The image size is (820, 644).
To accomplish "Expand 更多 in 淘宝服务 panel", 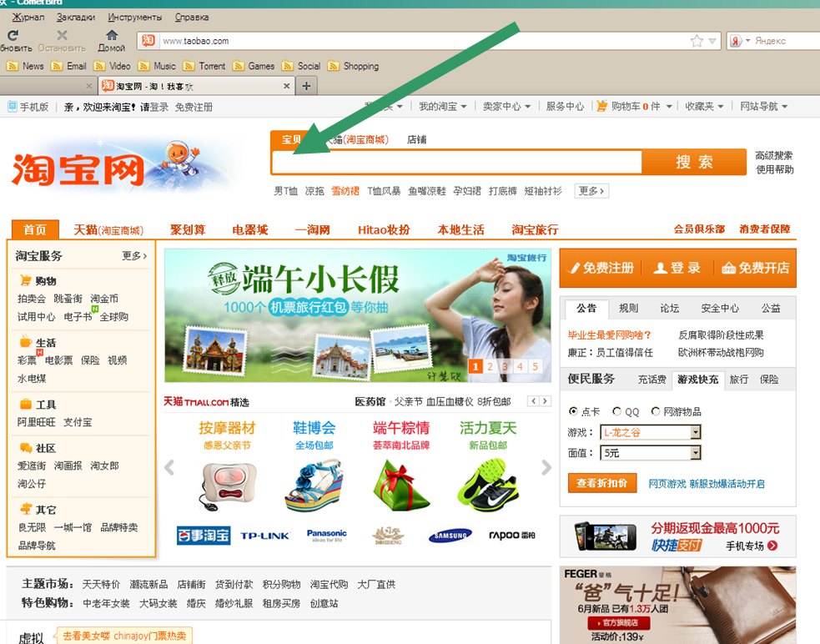I will (134, 256).
